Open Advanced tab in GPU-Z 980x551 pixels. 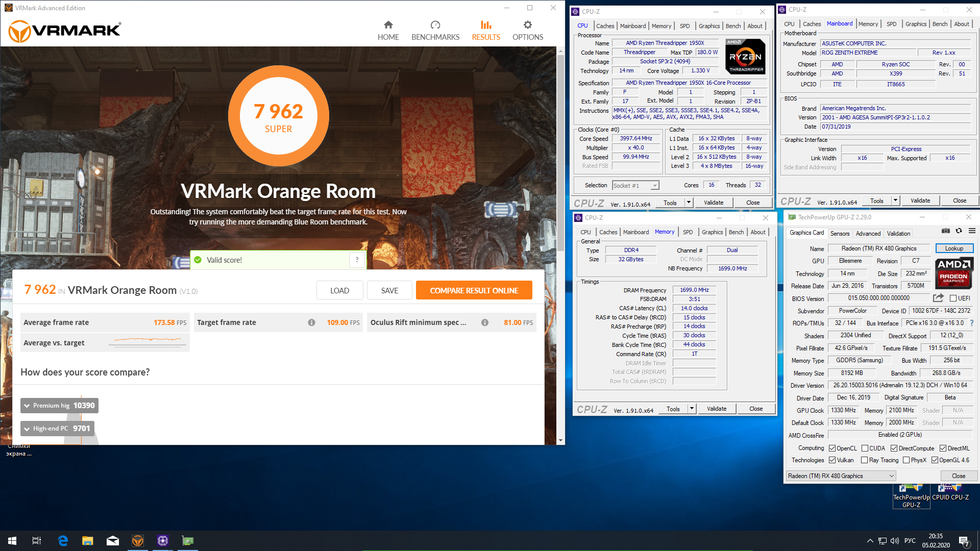pos(868,234)
